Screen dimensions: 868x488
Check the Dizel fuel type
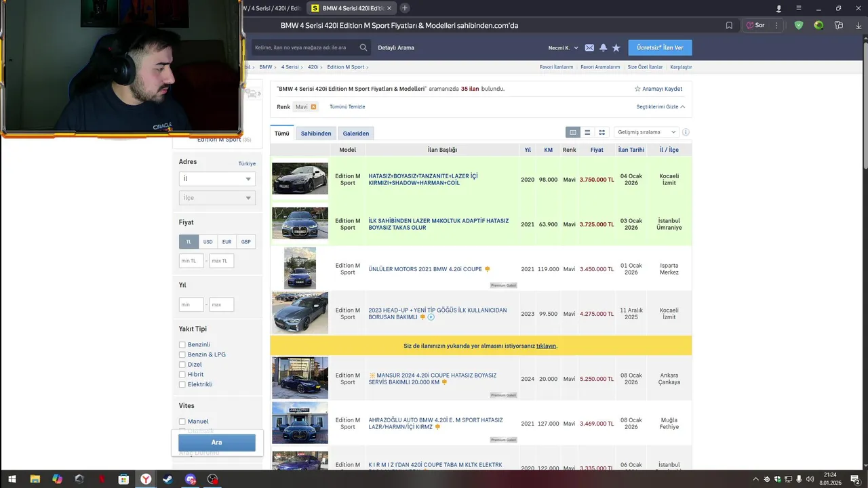182,365
